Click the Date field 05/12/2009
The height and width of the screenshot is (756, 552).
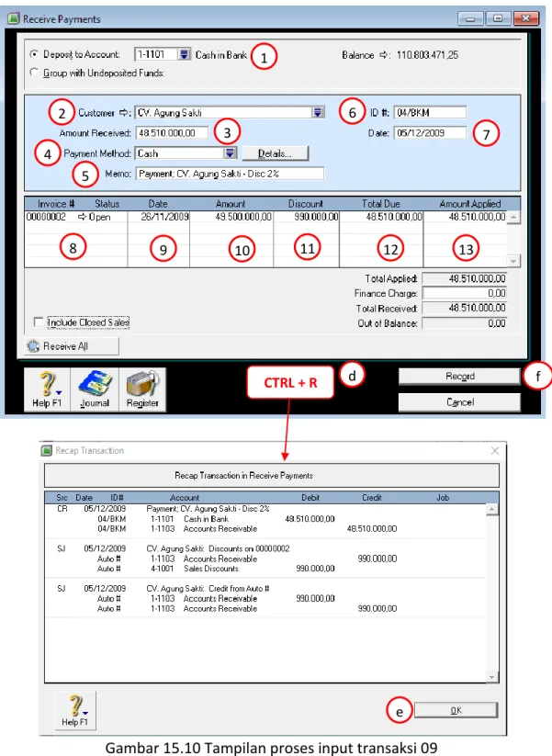pos(430,132)
